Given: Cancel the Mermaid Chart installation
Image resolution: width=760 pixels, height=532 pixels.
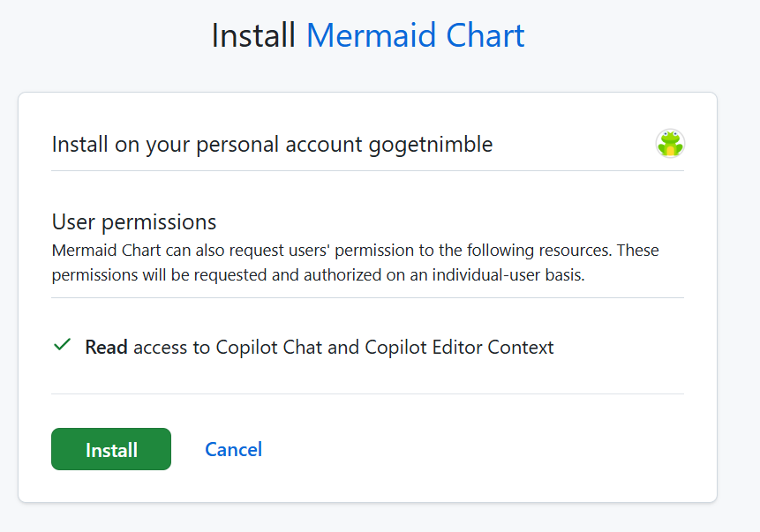Looking at the screenshot, I should pyautogui.click(x=233, y=449).
